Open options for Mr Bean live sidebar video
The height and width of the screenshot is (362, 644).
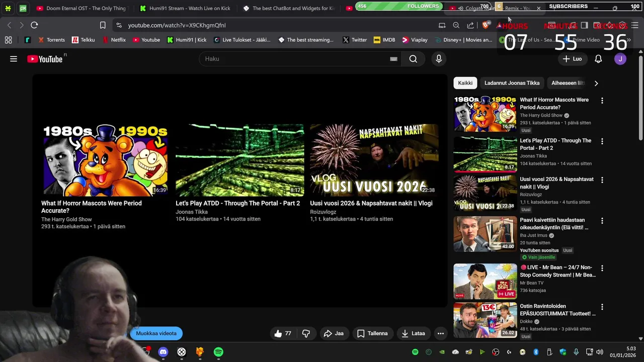click(x=602, y=268)
